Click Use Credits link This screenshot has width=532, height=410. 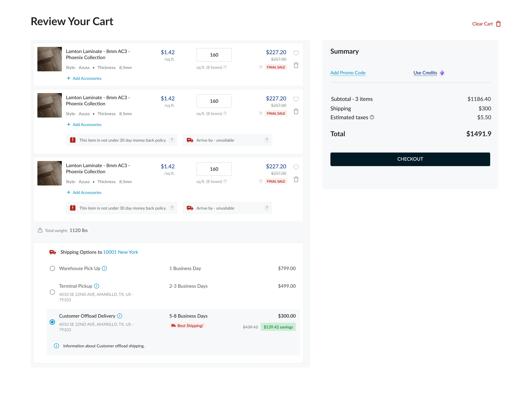[425, 73]
